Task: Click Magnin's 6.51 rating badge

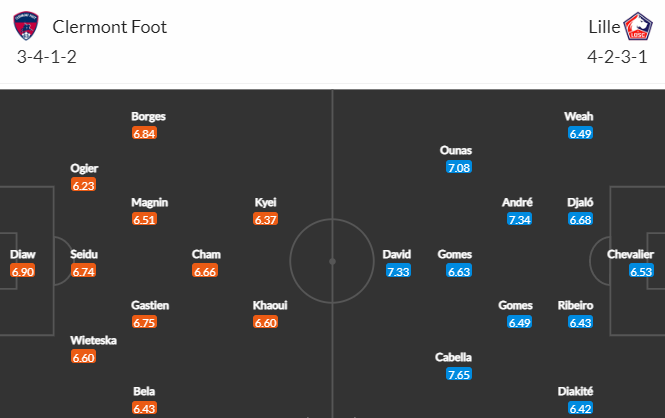Action: (x=144, y=220)
